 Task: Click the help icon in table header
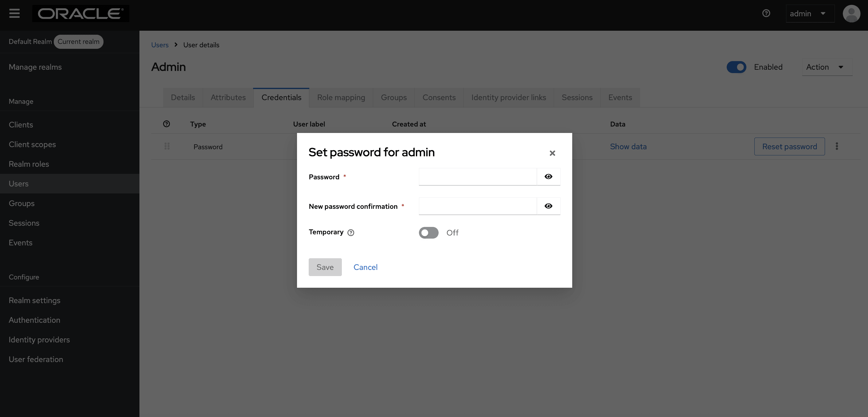pos(166,124)
